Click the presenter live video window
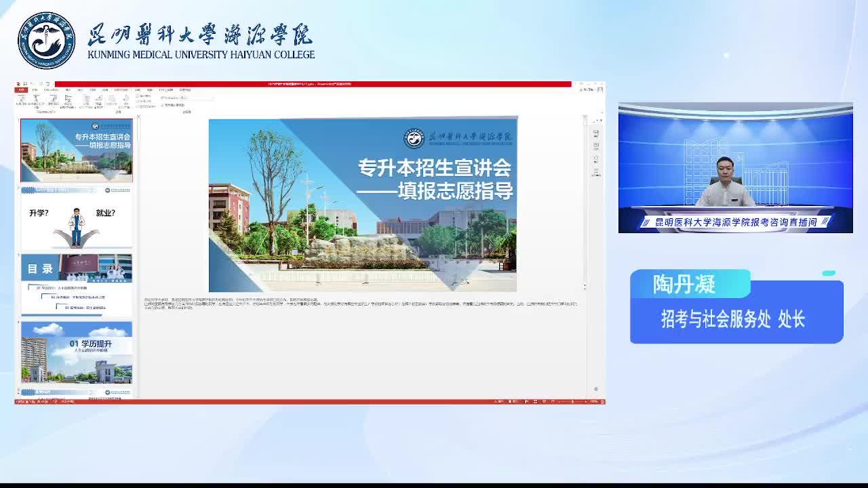This screenshot has width=868, height=488. [736, 167]
